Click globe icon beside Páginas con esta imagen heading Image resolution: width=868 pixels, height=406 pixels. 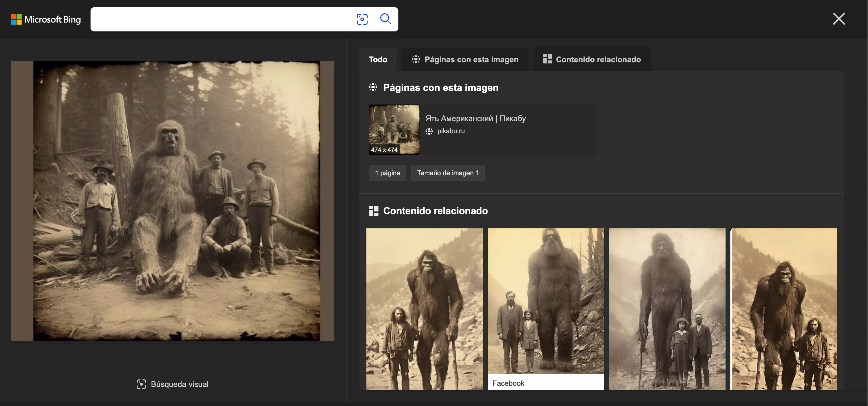[x=373, y=87]
